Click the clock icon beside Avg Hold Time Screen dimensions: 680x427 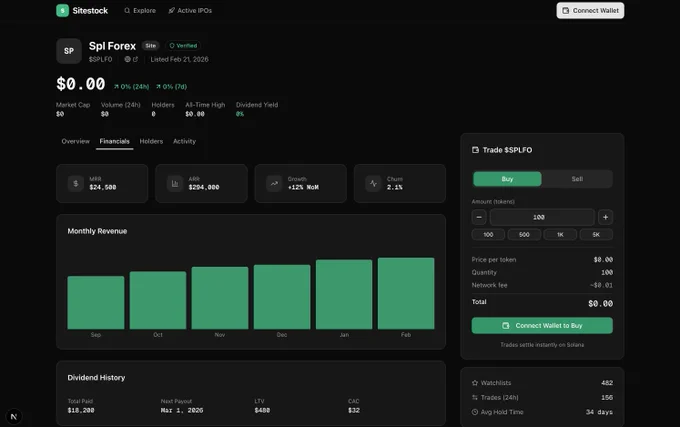click(x=475, y=412)
